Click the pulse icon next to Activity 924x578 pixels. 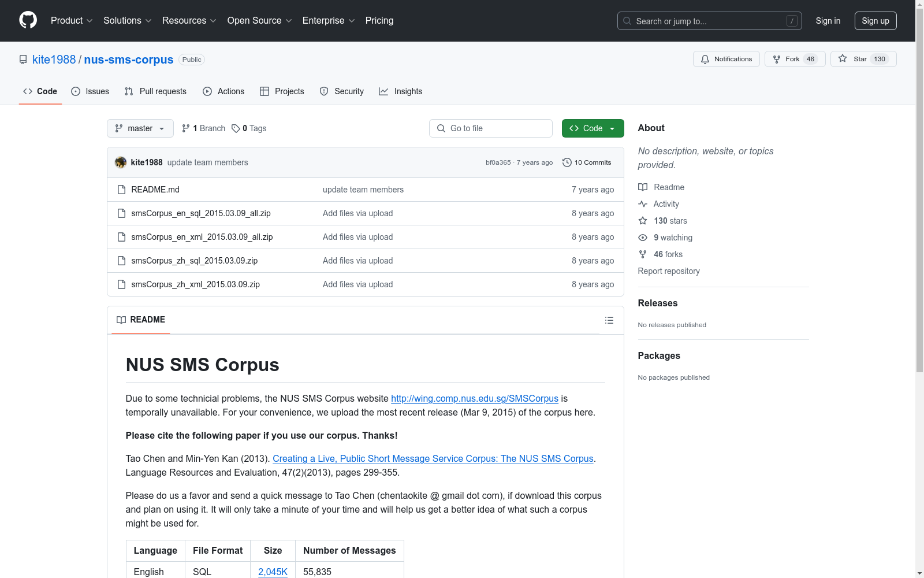pos(643,204)
